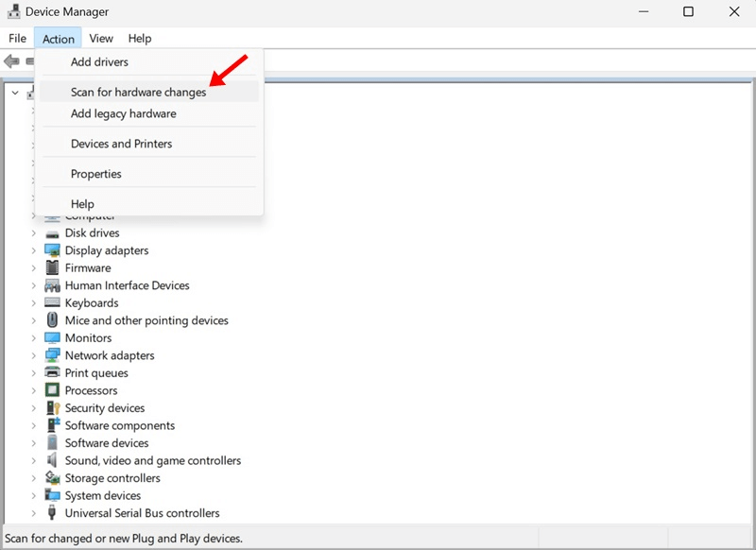Select the mouse icon for pointing devices
Image resolution: width=756 pixels, height=550 pixels.
[x=52, y=320]
